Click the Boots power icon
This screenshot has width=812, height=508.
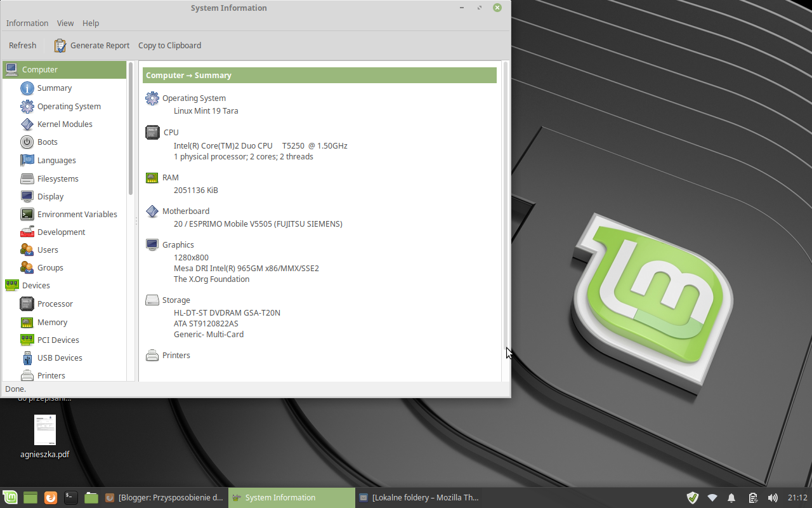[x=27, y=142]
